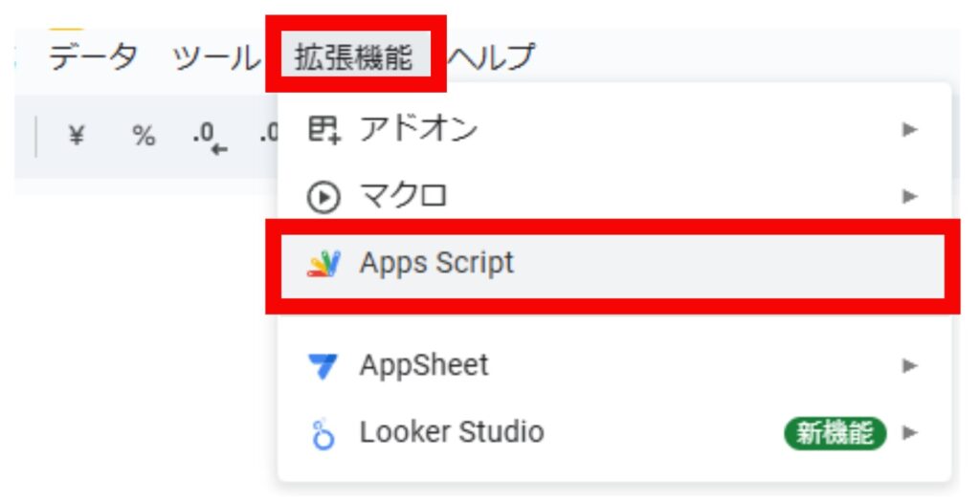This screenshot has width=980, height=501.
Task: Click the Looker Studio logo icon
Action: [x=323, y=433]
